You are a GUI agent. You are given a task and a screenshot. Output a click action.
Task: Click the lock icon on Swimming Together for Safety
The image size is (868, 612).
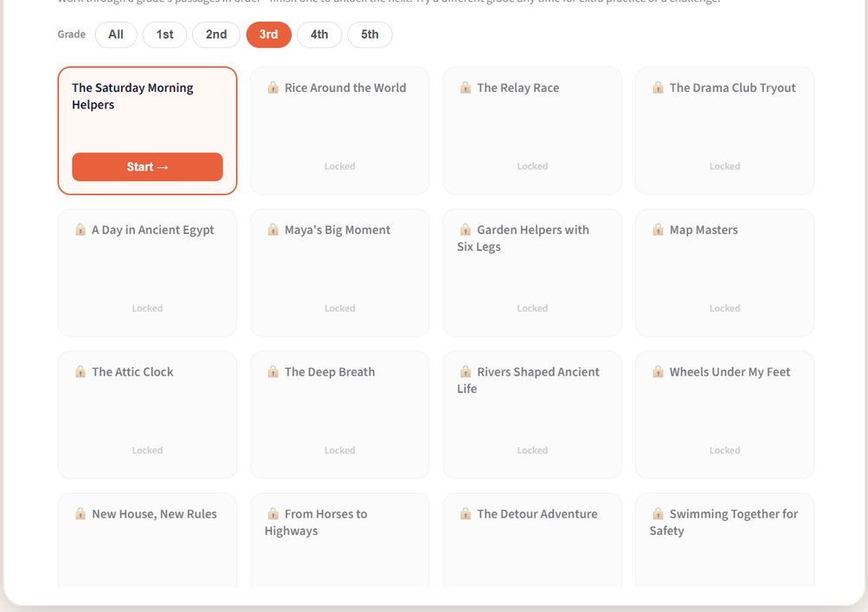[x=659, y=513]
